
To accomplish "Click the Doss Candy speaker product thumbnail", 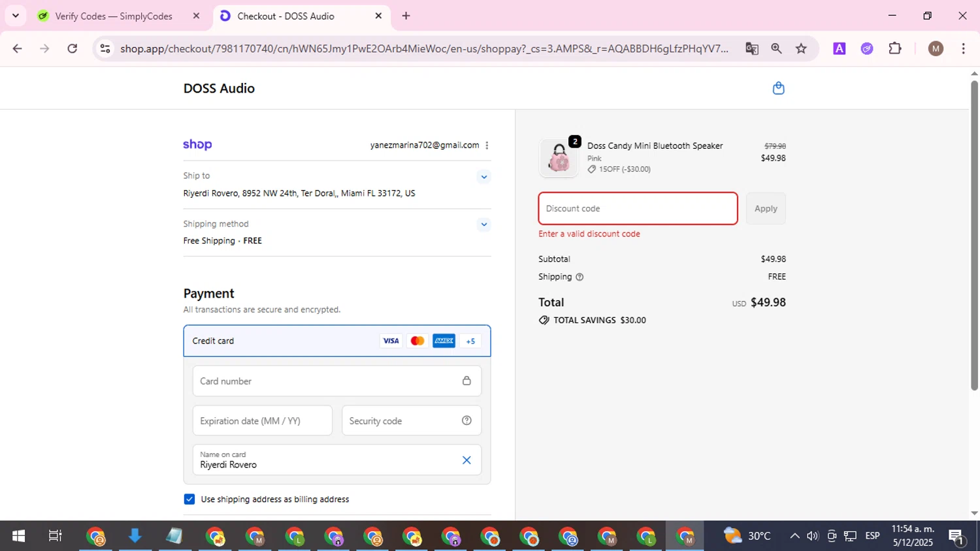I will [x=559, y=158].
